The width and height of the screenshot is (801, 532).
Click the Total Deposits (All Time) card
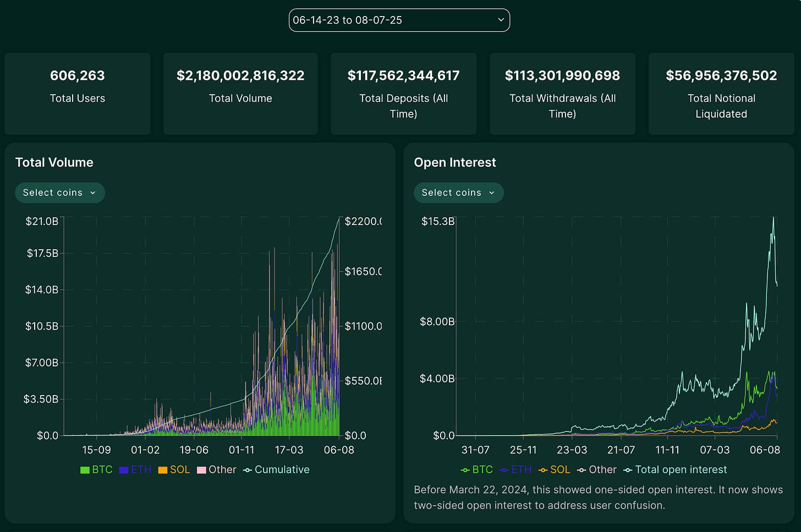tap(403, 94)
